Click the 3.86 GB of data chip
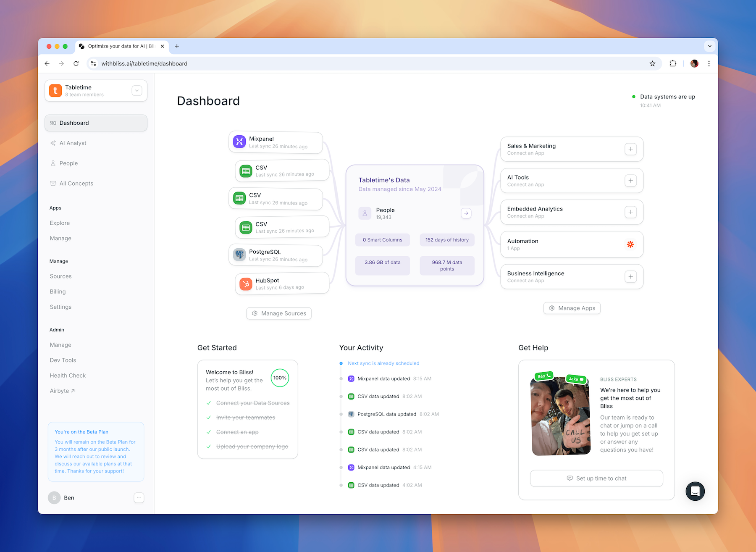Screen dimensions: 756x552 (383, 265)
